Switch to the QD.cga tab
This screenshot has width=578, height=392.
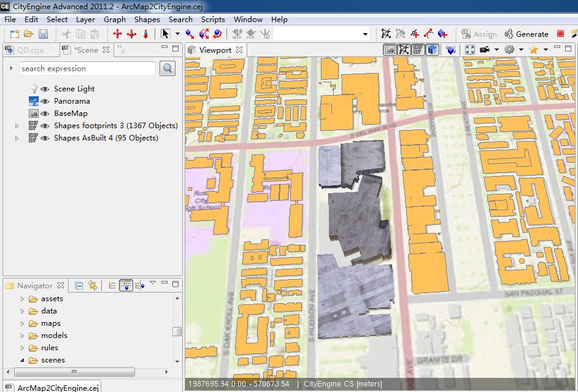pos(30,50)
